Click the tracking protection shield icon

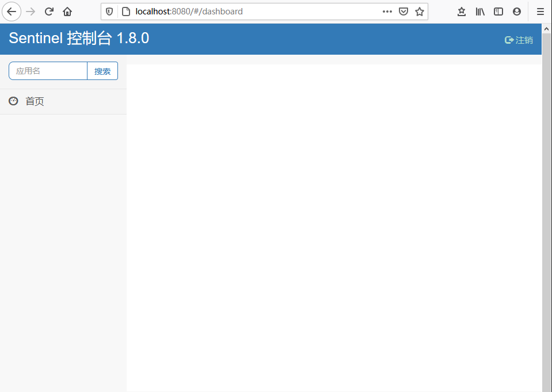click(x=109, y=12)
